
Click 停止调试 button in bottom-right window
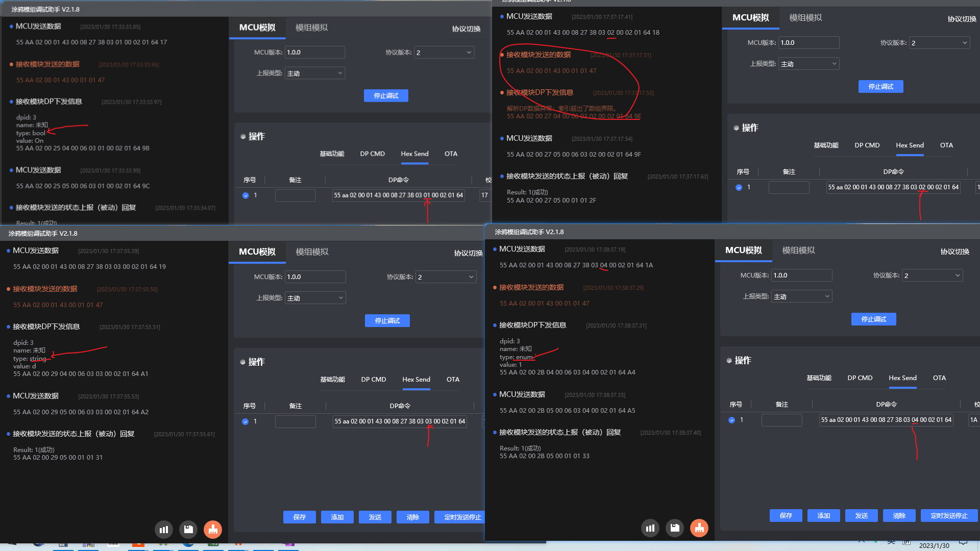pos(873,319)
